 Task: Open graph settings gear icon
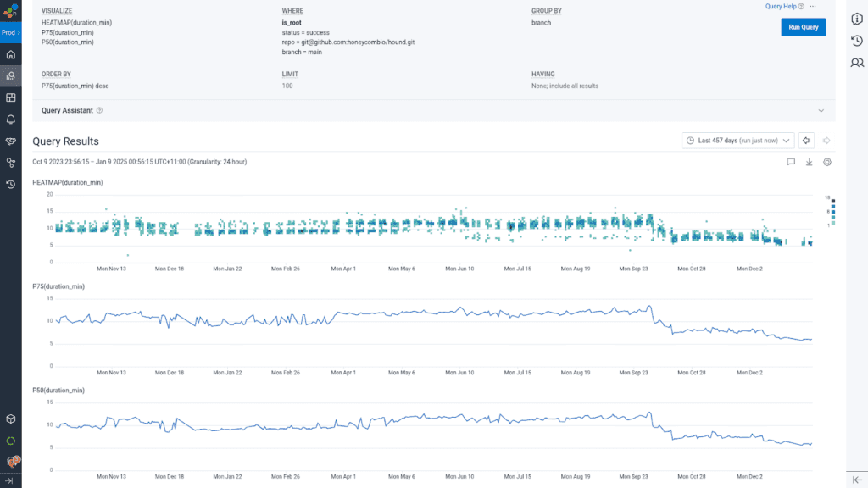tap(827, 162)
